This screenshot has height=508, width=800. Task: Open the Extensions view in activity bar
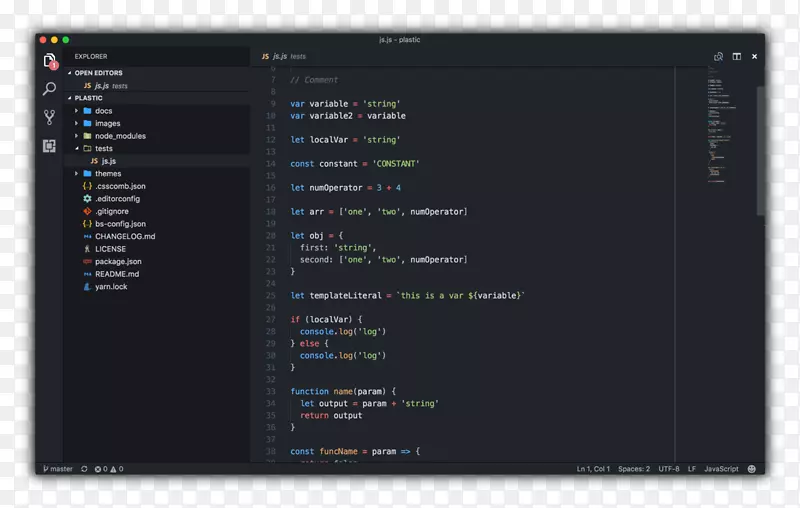tap(49, 146)
